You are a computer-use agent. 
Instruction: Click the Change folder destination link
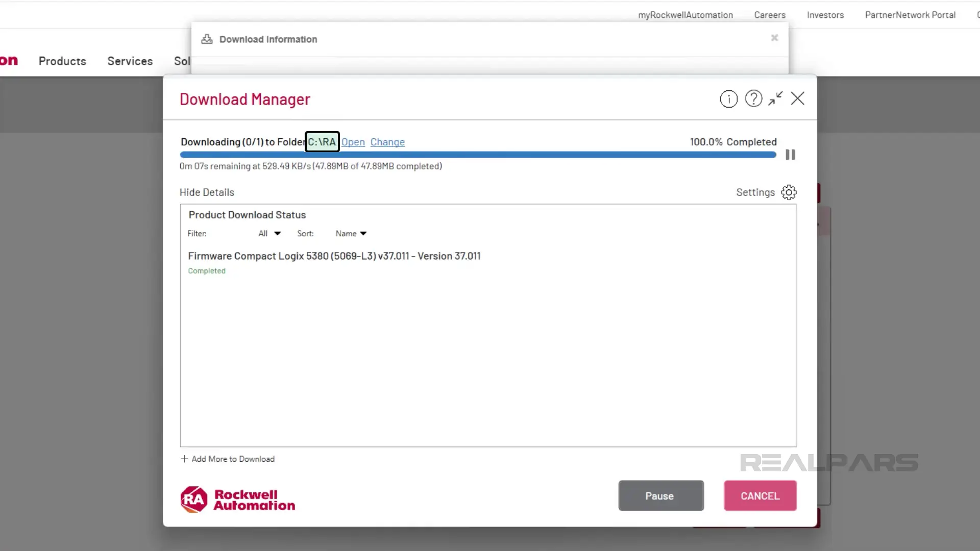pyautogui.click(x=387, y=142)
